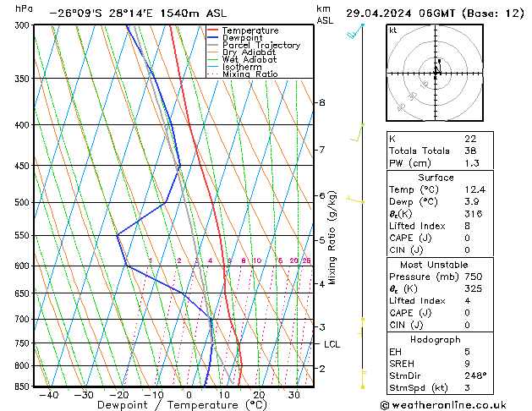
Task: Click the -20 temperature axis label
Action: tap(118, 395)
